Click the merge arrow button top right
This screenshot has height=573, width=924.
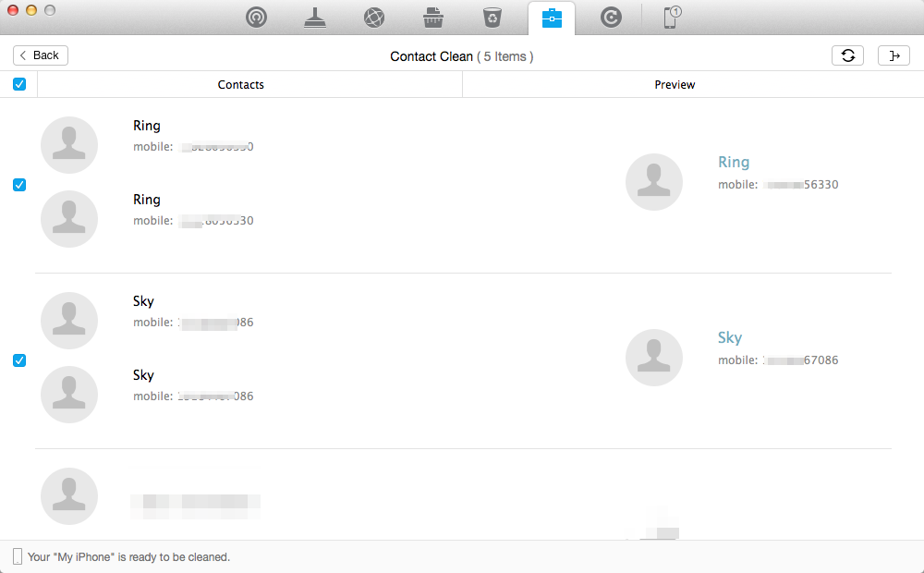point(894,55)
